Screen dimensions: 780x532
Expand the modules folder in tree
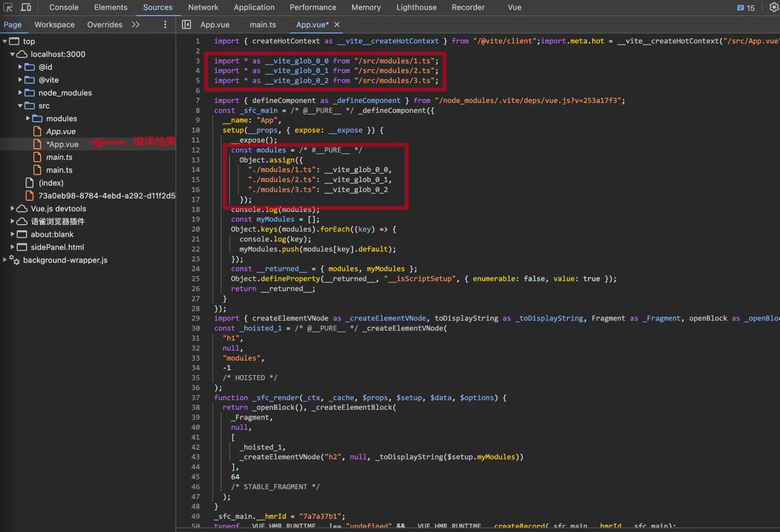pyautogui.click(x=28, y=119)
